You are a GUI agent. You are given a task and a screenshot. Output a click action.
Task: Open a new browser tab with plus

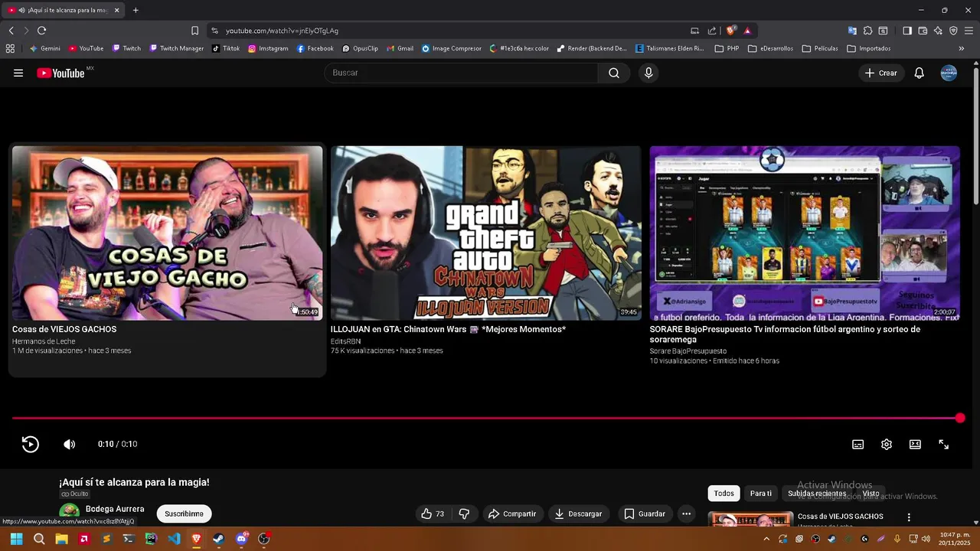tap(136, 10)
